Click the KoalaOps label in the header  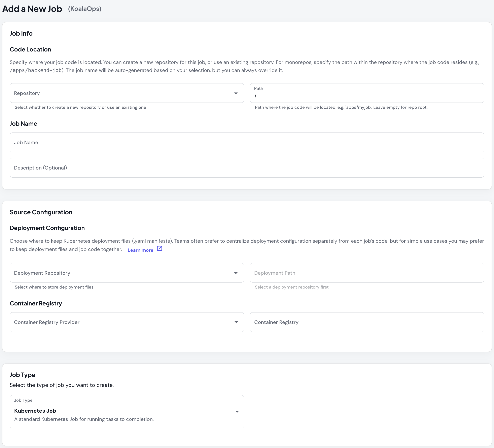point(85,9)
